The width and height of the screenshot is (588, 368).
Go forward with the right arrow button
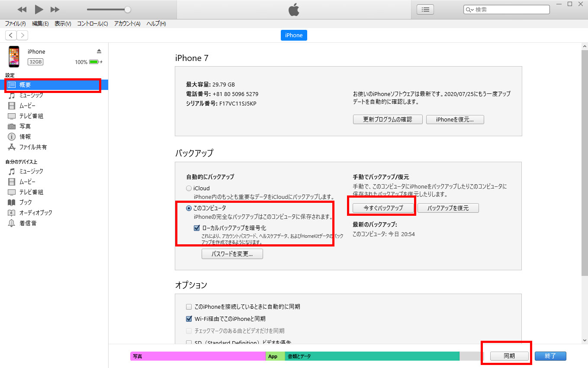[x=22, y=35]
